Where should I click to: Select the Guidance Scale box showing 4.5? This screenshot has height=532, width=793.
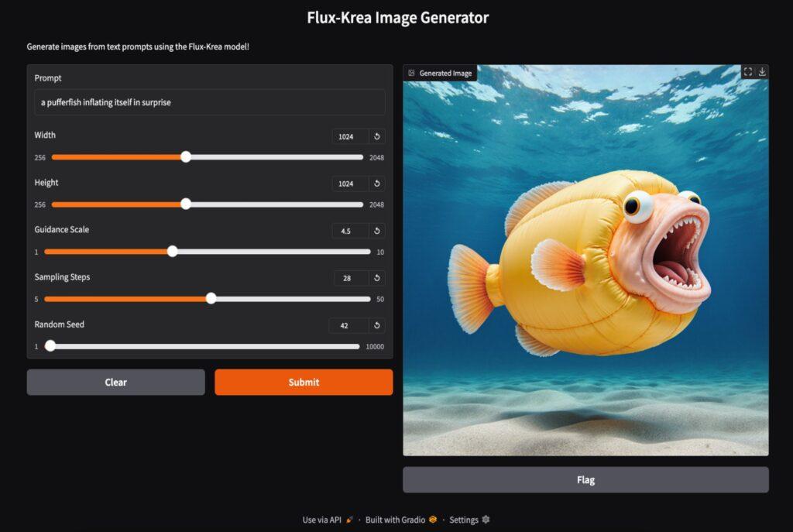(x=350, y=231)
